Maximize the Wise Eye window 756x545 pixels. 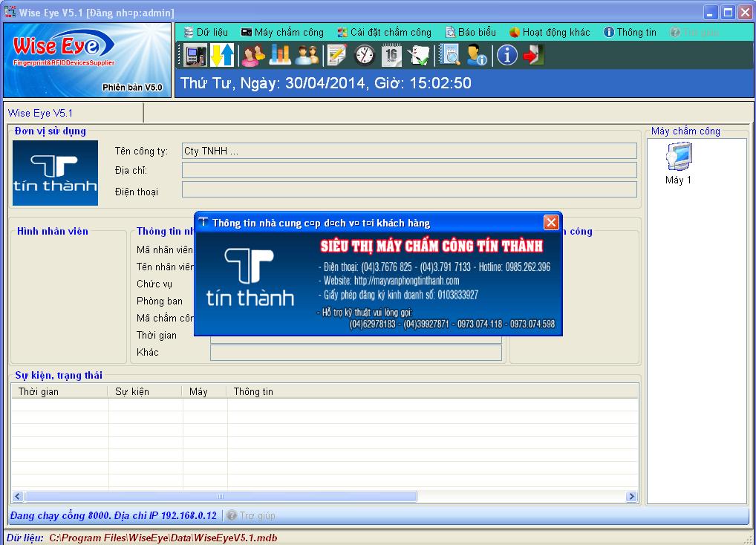728,13
